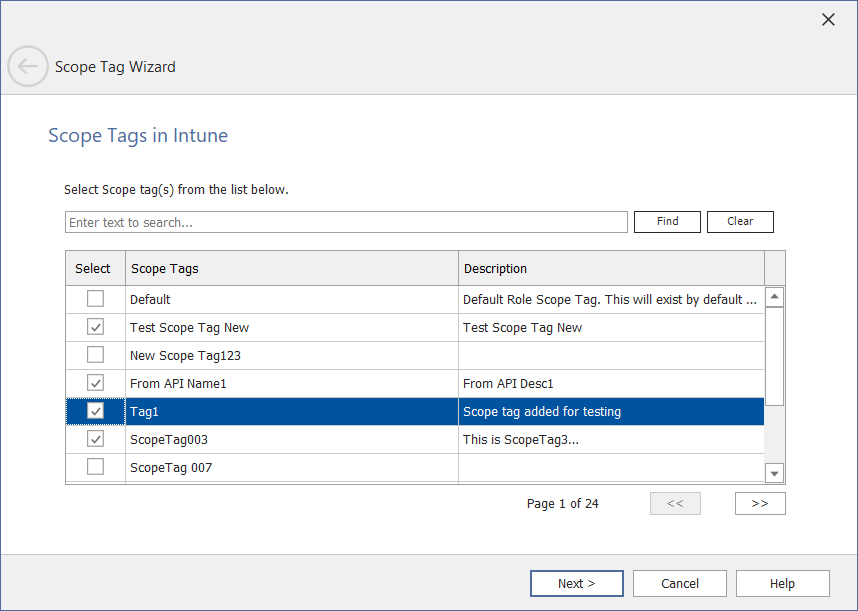Select the "ScopeTag003" scope tag name
Image resolution: width=858 pixels, height=611 pixels.
(169, 439)
